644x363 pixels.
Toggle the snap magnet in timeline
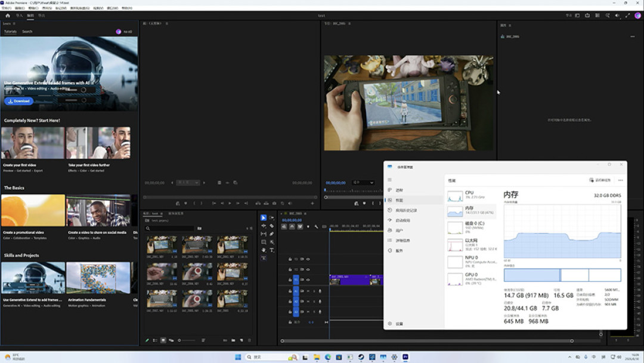[x=292, y=226]
